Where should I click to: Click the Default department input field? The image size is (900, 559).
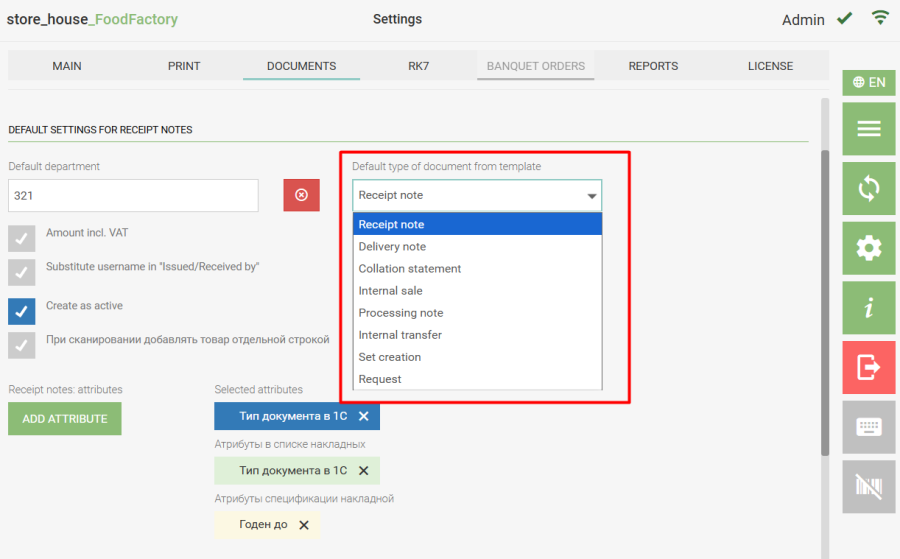(133, 196)
